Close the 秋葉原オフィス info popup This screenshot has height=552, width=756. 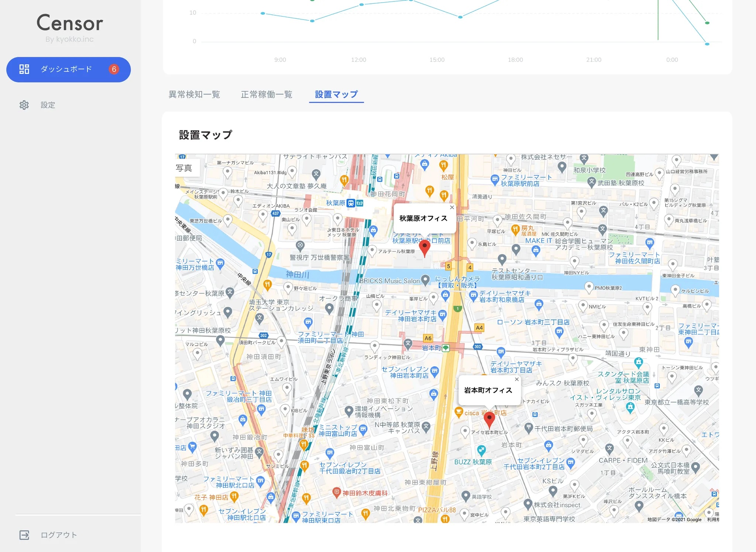[x=452, y=208]
